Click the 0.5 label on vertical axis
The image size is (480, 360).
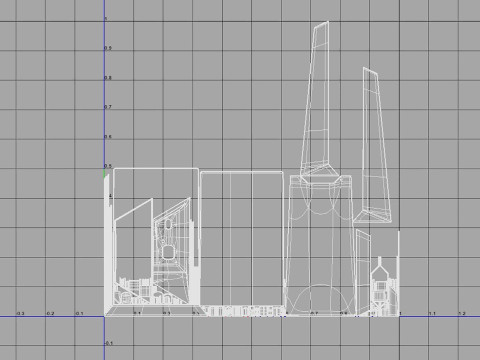[x=108, y=166]
